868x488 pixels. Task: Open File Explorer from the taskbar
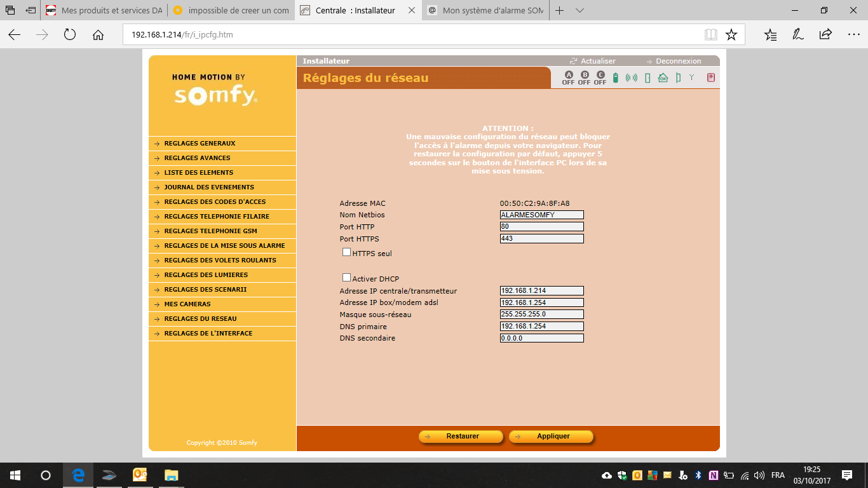pyautogui.click(x=171, y=475)
